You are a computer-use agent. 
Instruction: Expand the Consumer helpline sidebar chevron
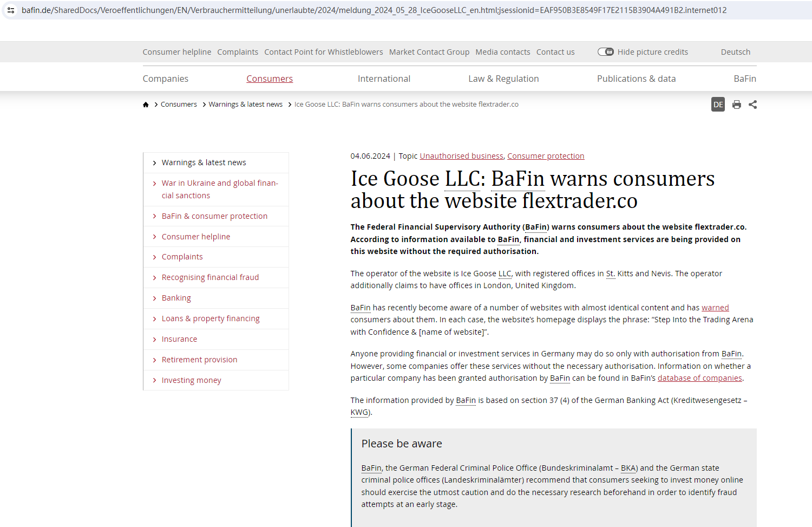click(154, 237)
